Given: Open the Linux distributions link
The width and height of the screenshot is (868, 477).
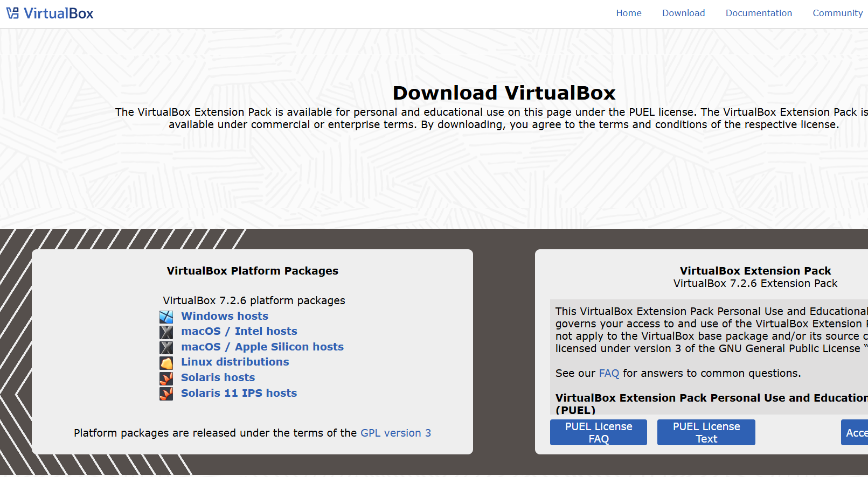Looking at the screenshot, I should point(235,362).
